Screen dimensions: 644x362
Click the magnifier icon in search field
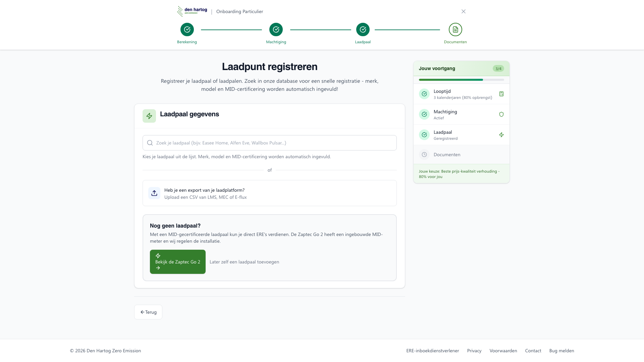point(150,143)
